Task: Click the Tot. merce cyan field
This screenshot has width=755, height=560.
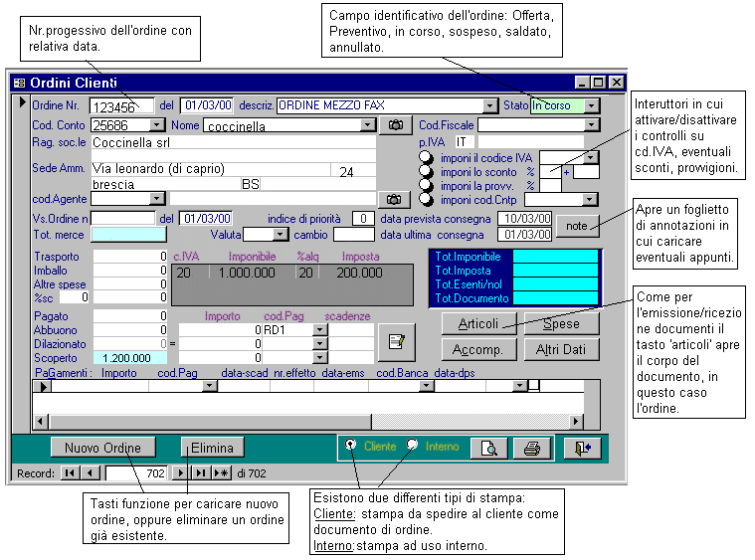Action: tap(128, 235)
